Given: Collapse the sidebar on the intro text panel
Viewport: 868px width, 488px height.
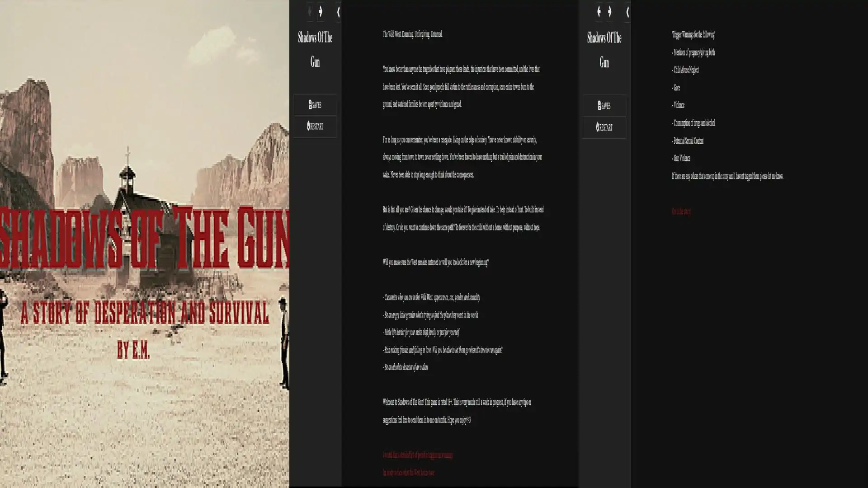Looking at the screenshot, I should click(338, 12).
